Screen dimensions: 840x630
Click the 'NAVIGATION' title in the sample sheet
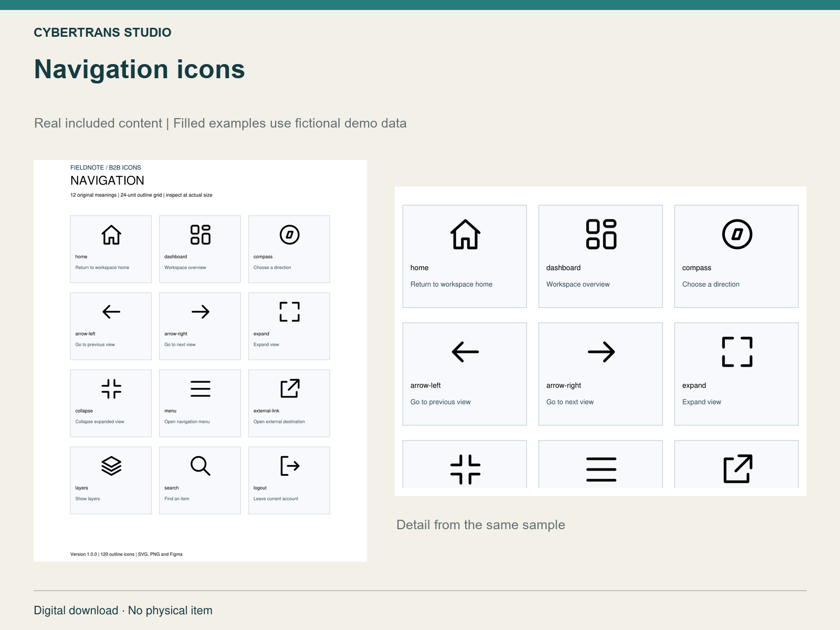click(x=107, y=181)
